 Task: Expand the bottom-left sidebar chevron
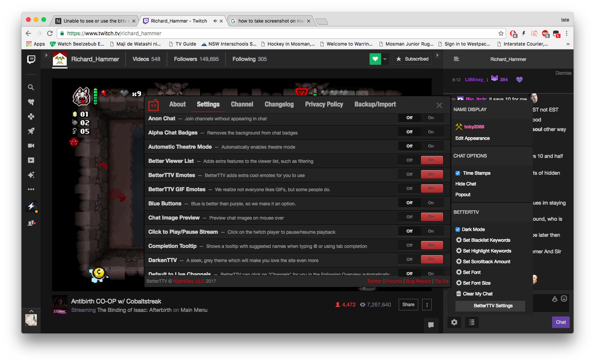point(31,311)
